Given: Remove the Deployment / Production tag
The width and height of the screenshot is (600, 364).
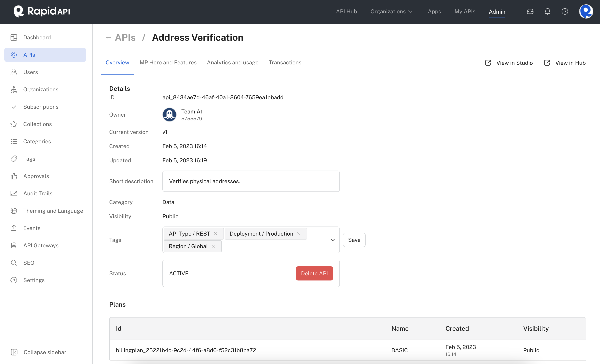Looking at the screenshot, I should point(299,234).
